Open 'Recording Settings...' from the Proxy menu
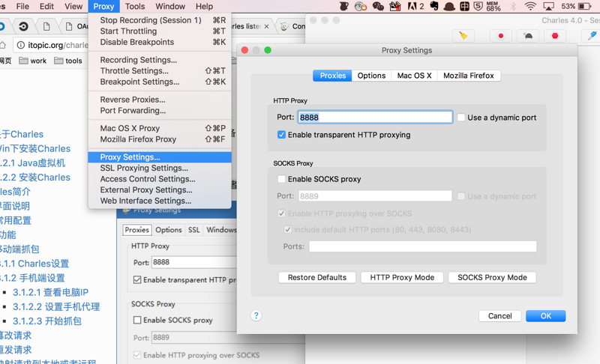 [160, 60]
